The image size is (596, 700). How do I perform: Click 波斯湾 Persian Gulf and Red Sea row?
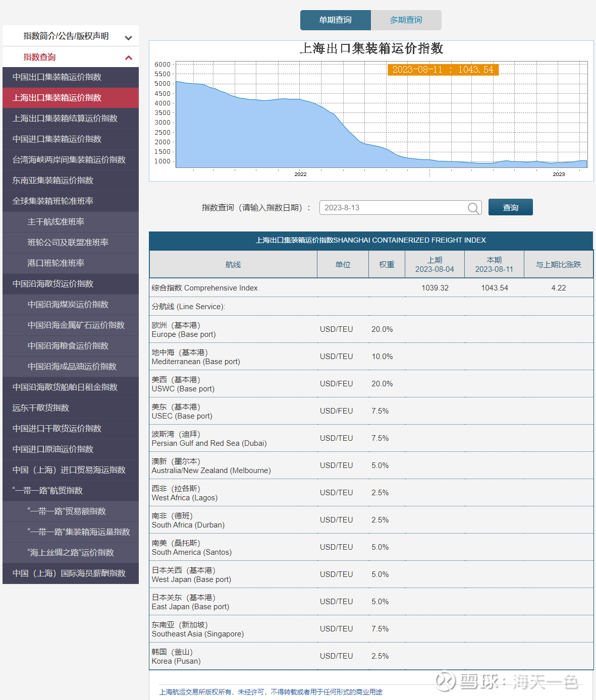click(x=371, y=438)
